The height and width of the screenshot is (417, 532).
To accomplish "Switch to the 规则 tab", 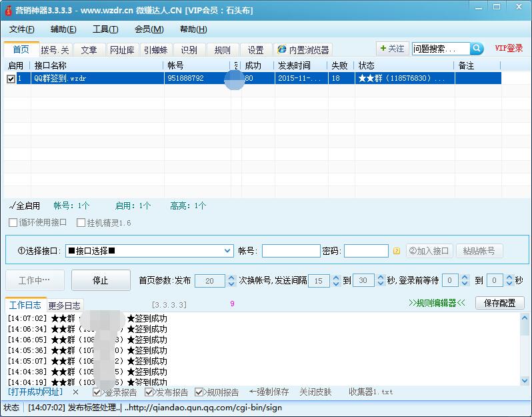I will click(x=222, y=50).
